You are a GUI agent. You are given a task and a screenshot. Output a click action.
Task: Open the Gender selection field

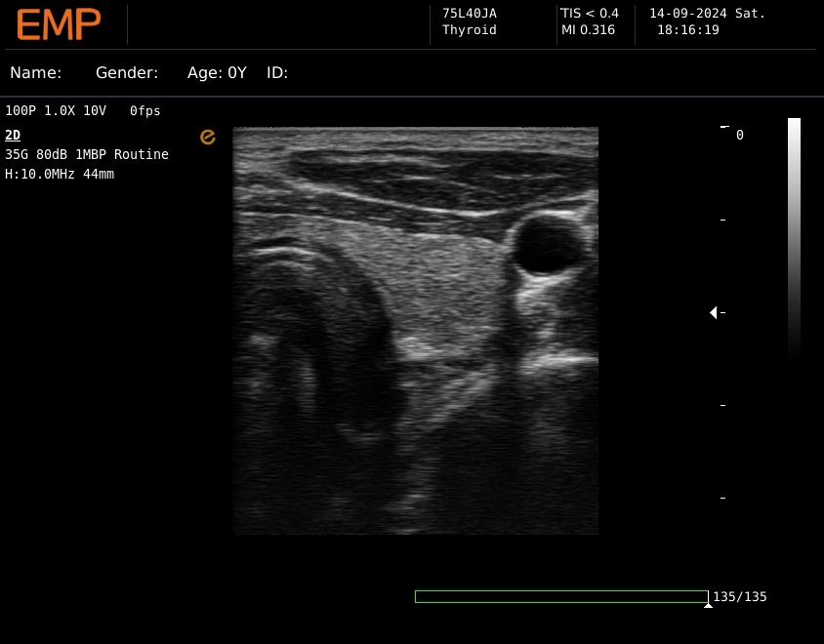127,72
